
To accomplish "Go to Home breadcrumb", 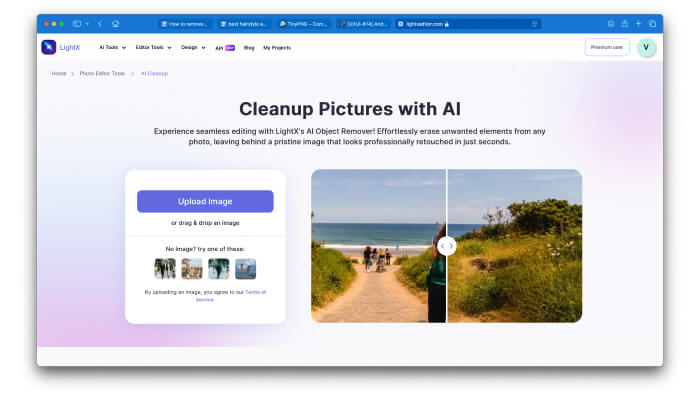I will pyautogui.click(x=59, y=74).
